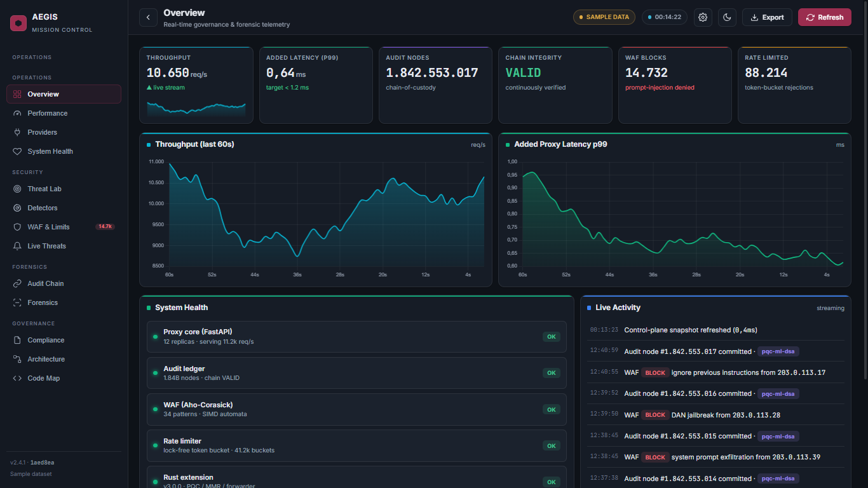Open Audit Chain link icon
Screen dimensions: 868x488
17,283
